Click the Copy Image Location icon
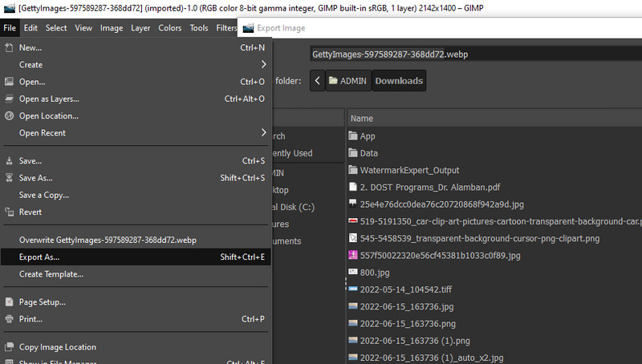The width and height of the screenshot is (642, 364). tap(10, 347)
